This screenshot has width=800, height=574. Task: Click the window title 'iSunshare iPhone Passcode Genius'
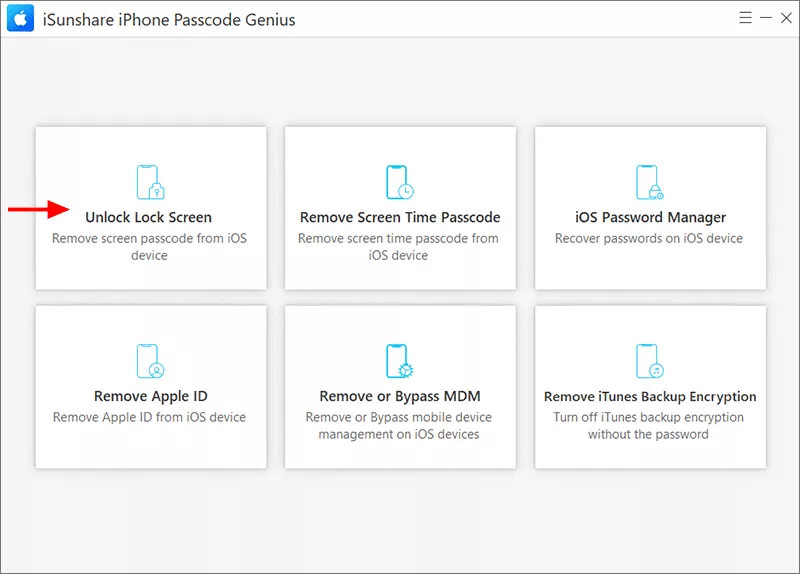pos(169,19)
